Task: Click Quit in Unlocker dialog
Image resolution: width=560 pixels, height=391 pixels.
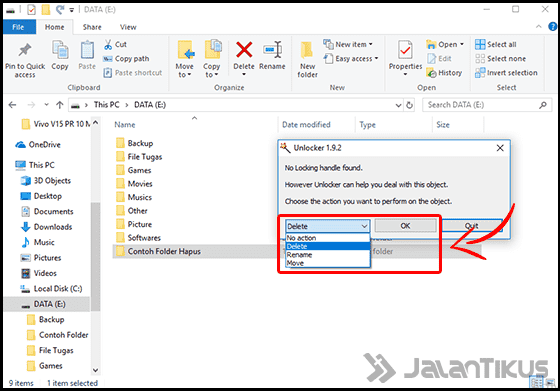Action: (x=472, y=226)
